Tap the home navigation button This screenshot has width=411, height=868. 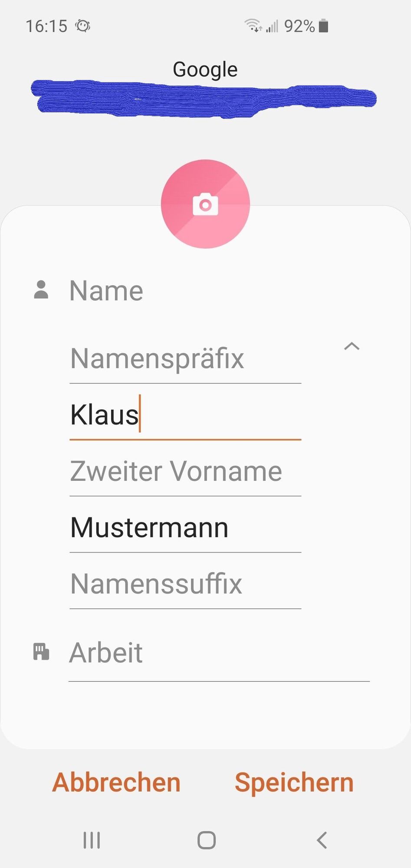point(206,840)
